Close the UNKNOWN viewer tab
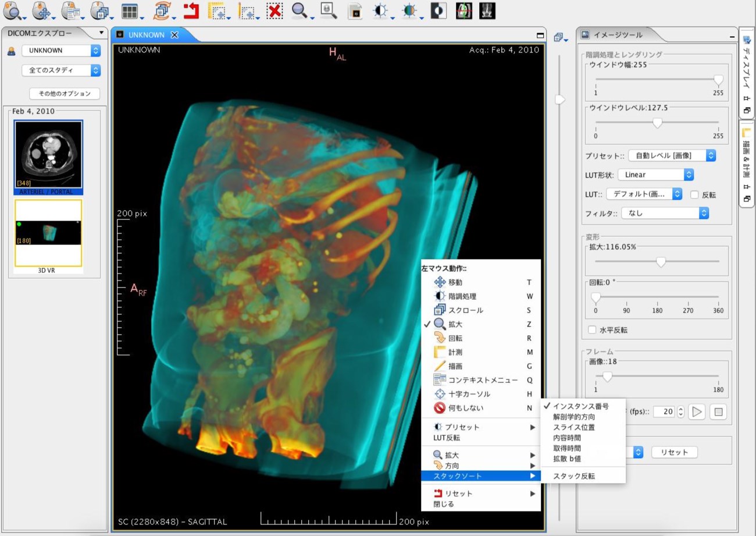 tap(174, 35)
